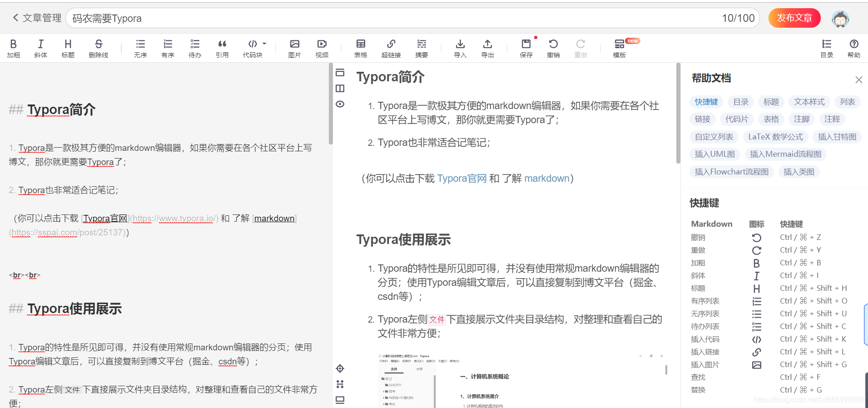868x408 pixels.
Task: Toggle table of contents (目录) toolbar button
Action: click(x=827, y=48)
